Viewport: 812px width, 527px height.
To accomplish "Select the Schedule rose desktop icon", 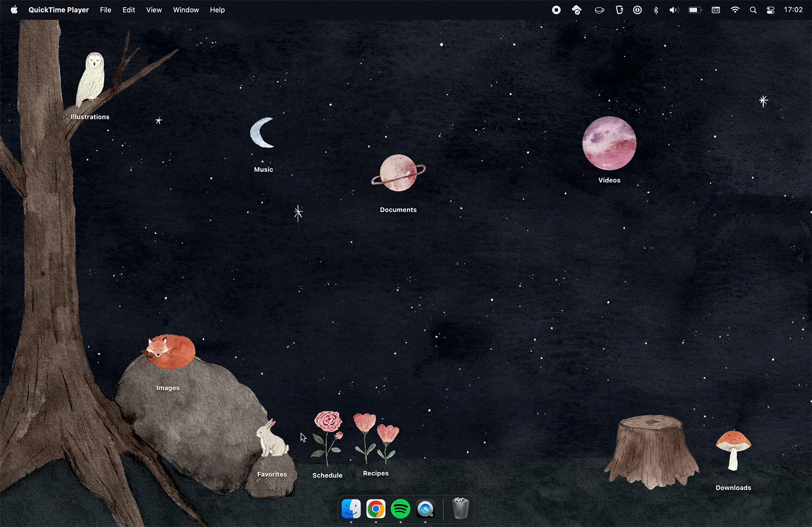I will coord(328,438).
